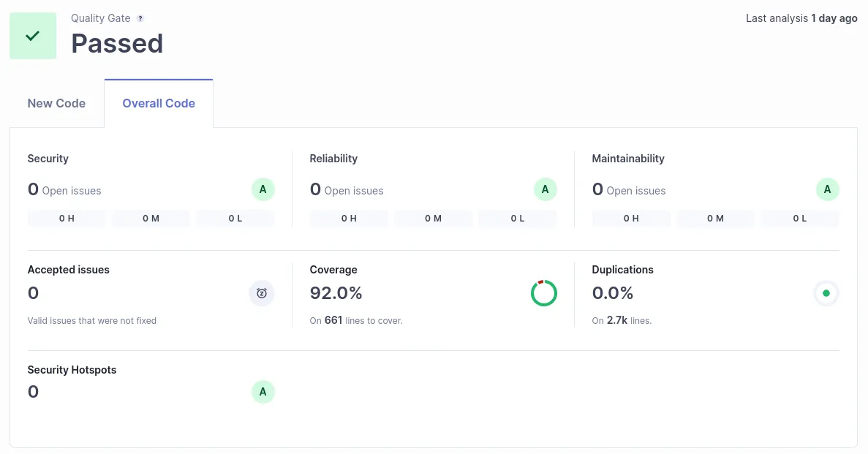Click the Duplications green dot indicator

pyautogui.click(x=826, y=293)
